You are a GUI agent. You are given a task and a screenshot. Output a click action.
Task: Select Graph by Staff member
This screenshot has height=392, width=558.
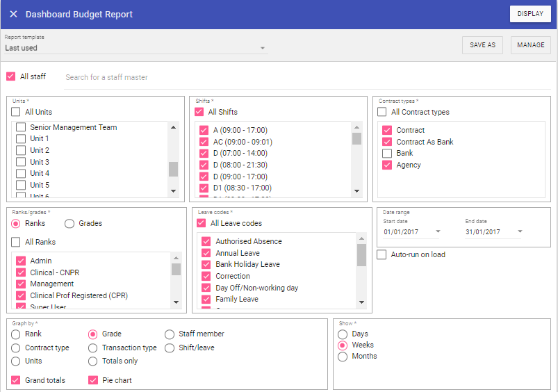(x=170, y=334)
